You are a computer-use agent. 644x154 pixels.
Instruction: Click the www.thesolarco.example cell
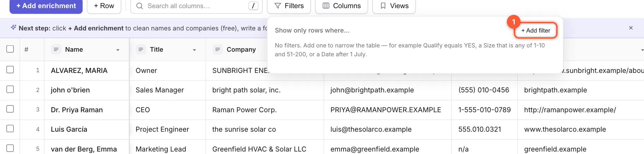click(x=581, y=129)
